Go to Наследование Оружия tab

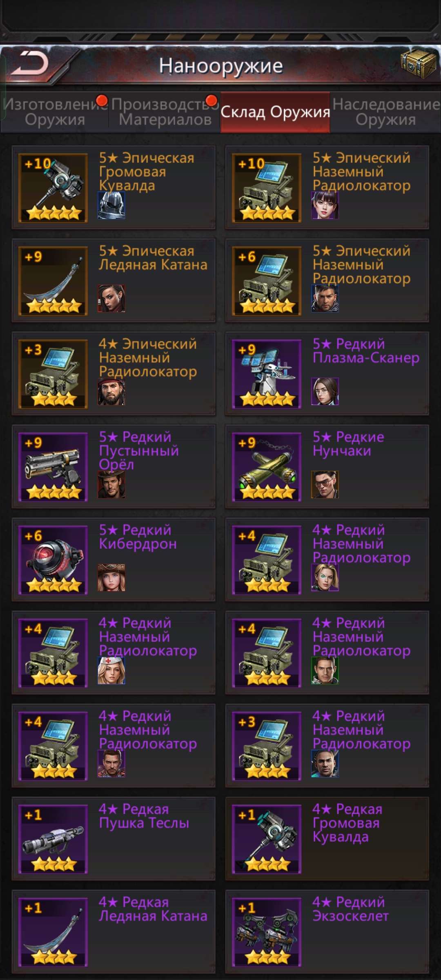pyautogui.click(x=386, y=112)
